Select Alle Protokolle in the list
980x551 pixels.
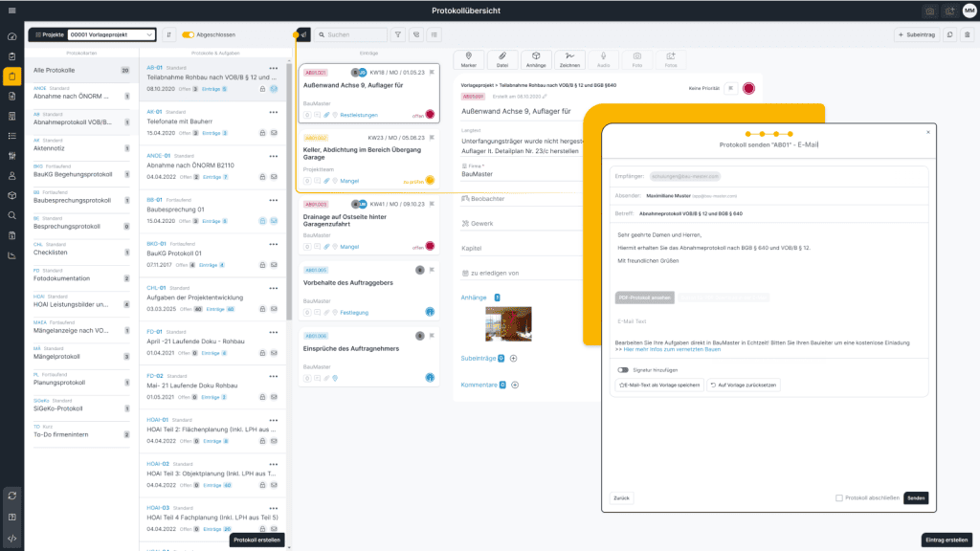81,70
